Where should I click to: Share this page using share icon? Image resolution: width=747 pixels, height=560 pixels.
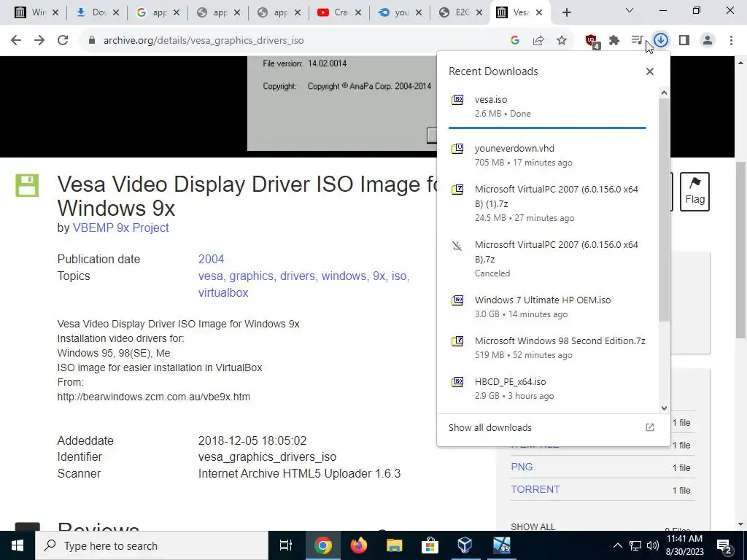538,41
